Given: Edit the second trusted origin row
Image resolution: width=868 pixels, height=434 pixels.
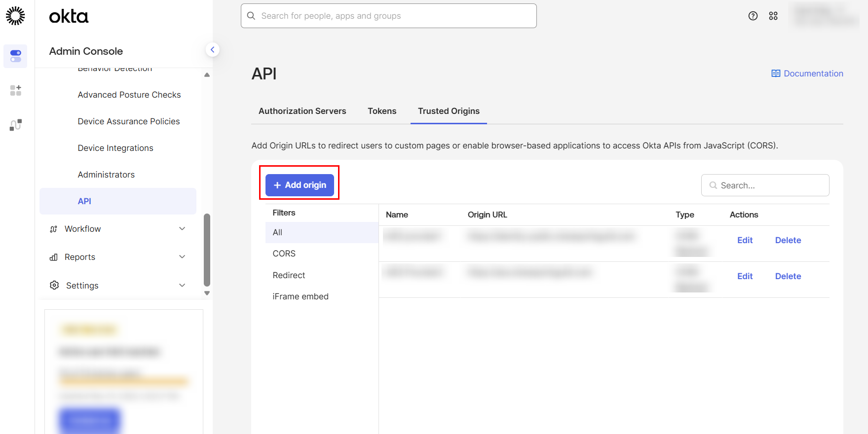Looking at the screenshot, I should pyautogui.click(x=745, y=276).
